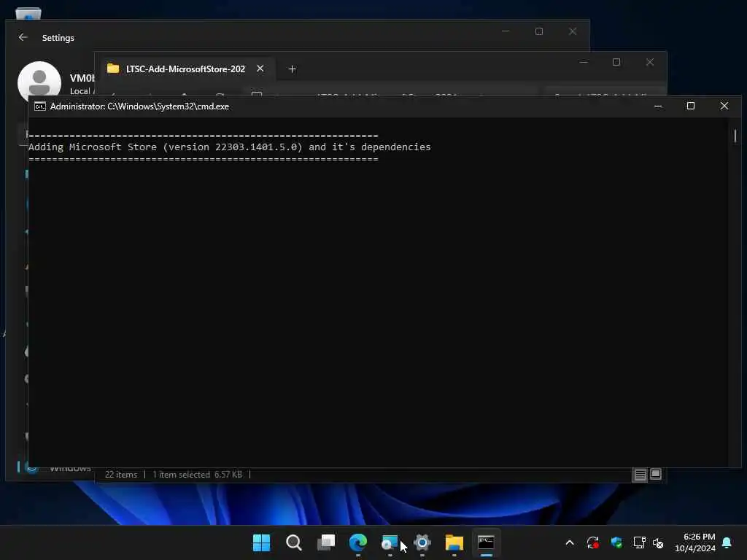Go back in the Settings window
Viewport: 747px width, 560px height.
[x=23, y=37]
